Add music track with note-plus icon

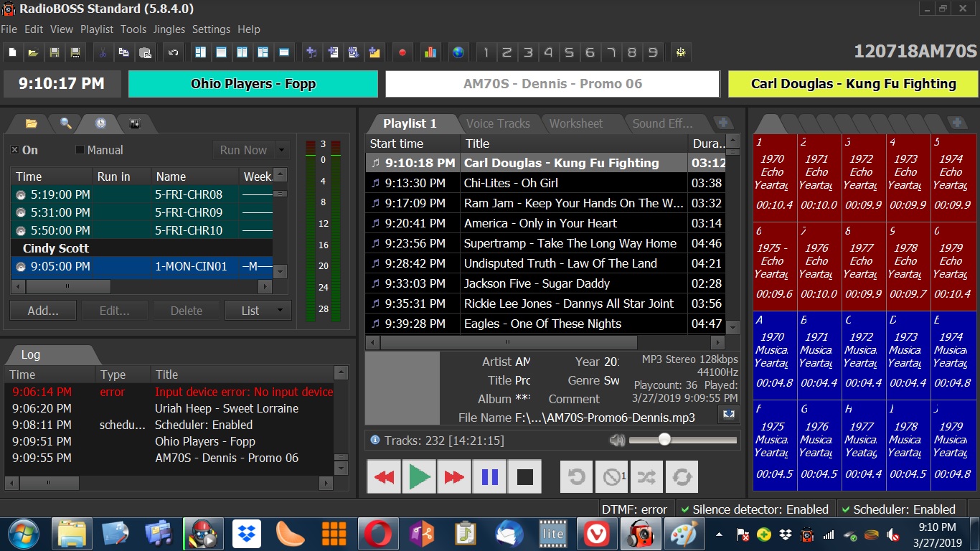[x=311, y=52]
